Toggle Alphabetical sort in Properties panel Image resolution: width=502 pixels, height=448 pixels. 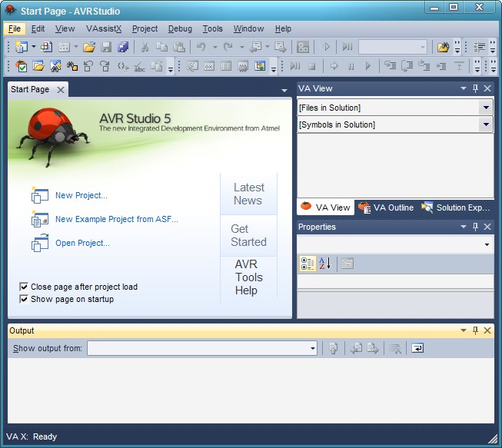tap(325, 264)
